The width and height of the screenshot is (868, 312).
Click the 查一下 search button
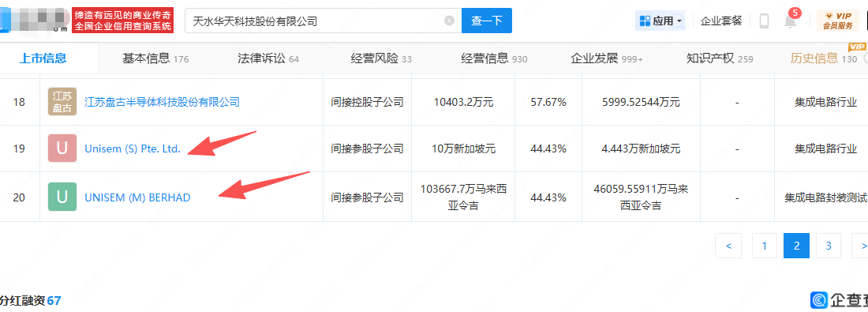(x=487, y=21)
